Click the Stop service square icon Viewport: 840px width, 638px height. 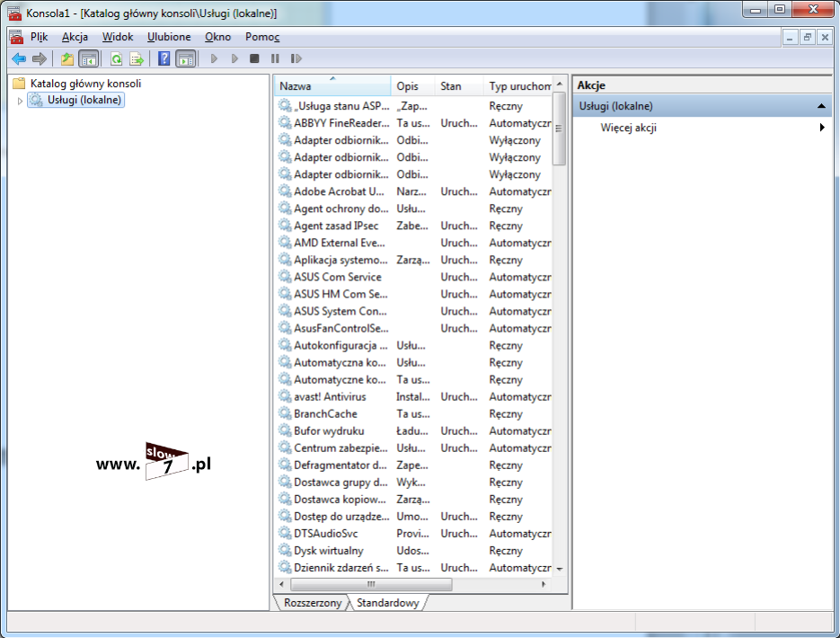pyautogui.click(x=254, y=58)
